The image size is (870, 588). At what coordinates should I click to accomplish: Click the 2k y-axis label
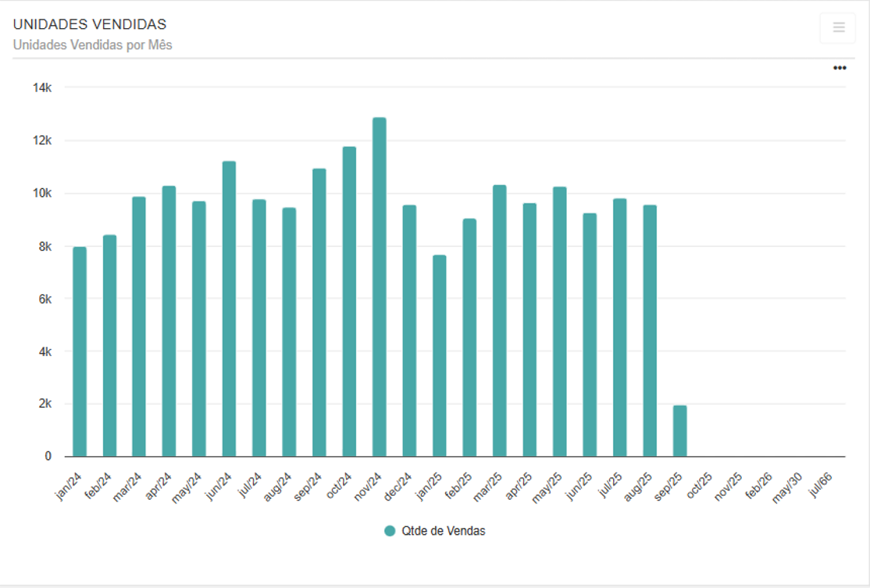click(45, 404)
